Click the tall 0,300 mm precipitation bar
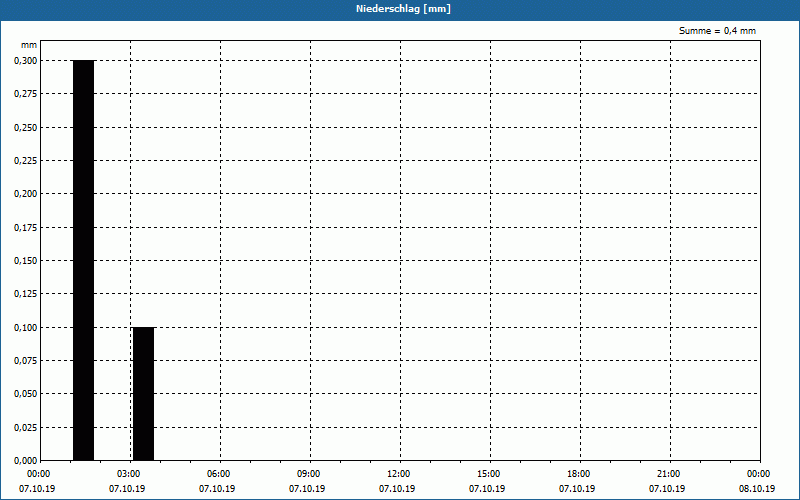This screenshot has width=800, height=500. pyautogui.click(x=83, y=260)
